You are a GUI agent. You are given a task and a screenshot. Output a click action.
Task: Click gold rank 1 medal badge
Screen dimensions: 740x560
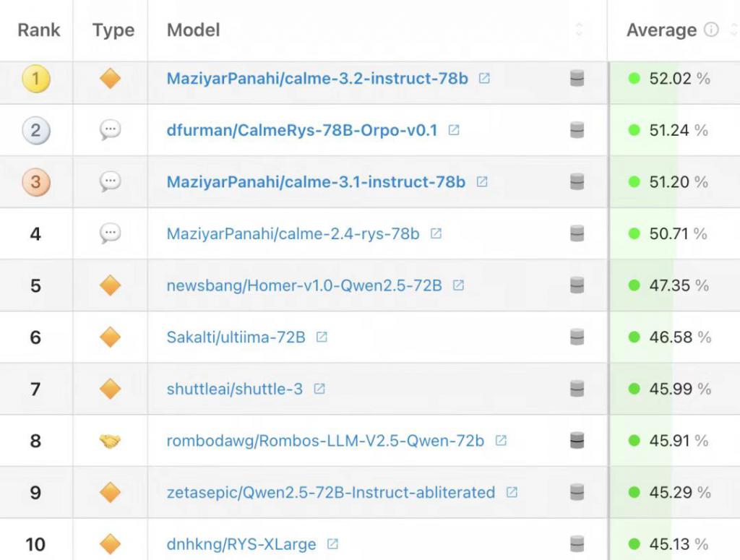point(36,78)
